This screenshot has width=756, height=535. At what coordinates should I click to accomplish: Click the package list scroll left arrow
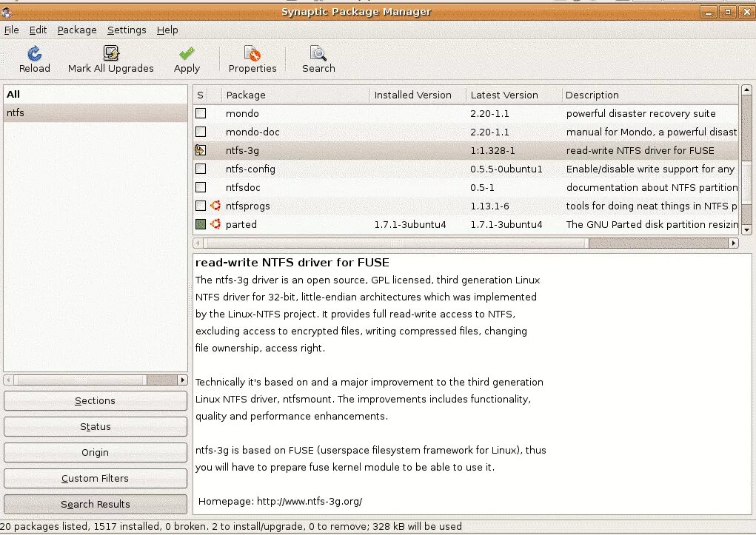click(198, 243)
